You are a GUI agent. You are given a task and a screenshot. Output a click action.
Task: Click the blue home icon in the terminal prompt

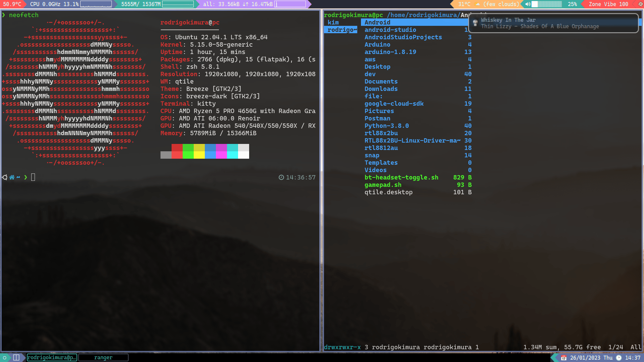(x=12, y=177)
